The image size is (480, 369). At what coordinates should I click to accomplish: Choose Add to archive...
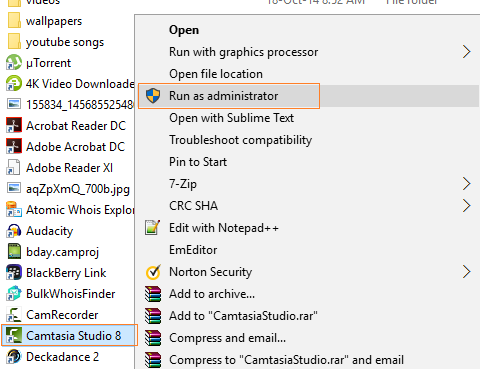point(212,294)
